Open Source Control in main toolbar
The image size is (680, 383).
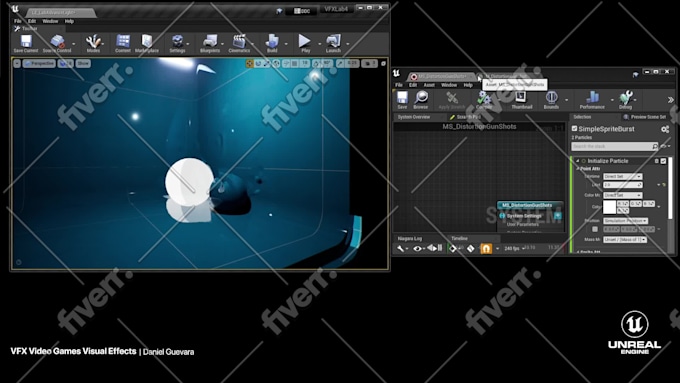(57, 44)
